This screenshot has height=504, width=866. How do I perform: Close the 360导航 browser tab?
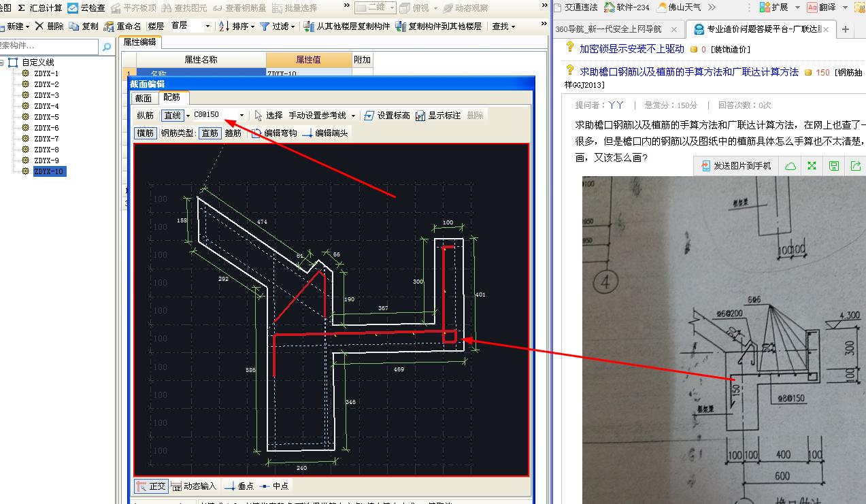pos(674,29)
